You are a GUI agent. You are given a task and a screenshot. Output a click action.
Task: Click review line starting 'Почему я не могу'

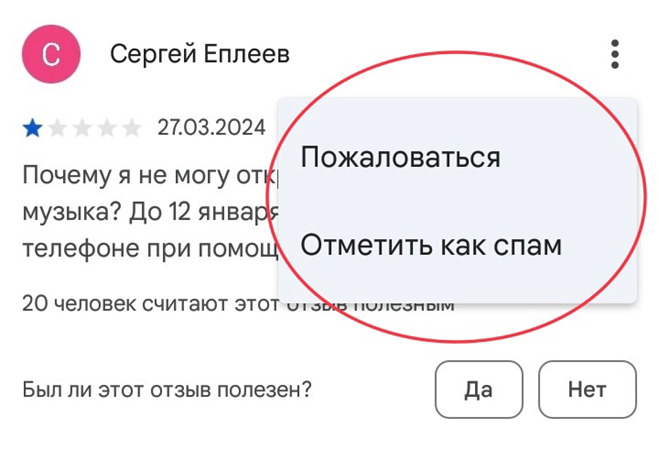click(150, 175)
